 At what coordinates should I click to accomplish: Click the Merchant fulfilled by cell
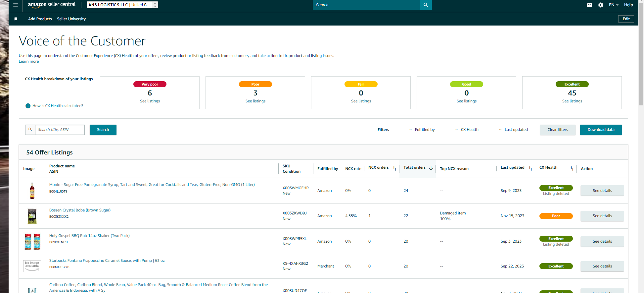pyautogui.click(x=326, y=266)
